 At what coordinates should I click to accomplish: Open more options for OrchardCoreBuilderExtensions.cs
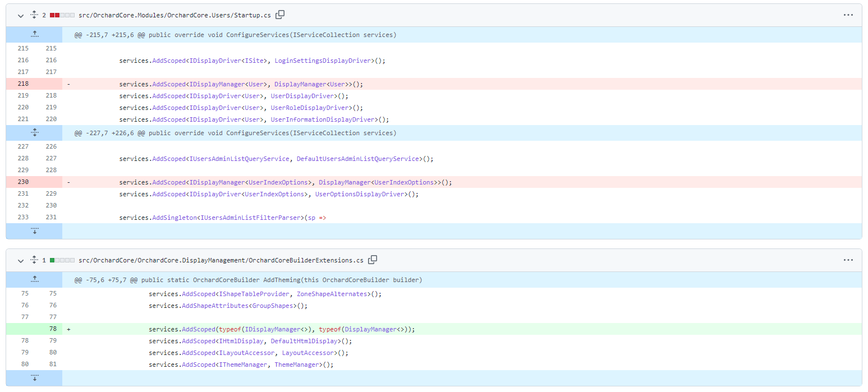pyautogui.click(x=848, y=260)
